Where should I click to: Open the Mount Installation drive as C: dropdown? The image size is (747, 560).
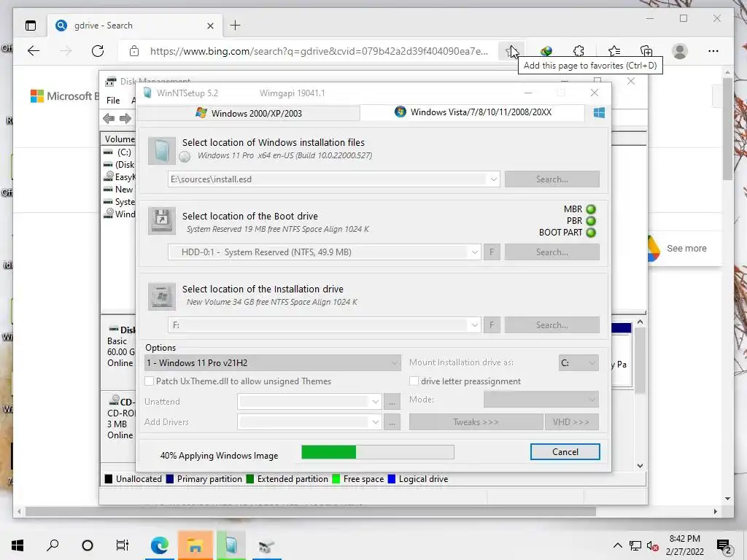click(x=578, y=363)
